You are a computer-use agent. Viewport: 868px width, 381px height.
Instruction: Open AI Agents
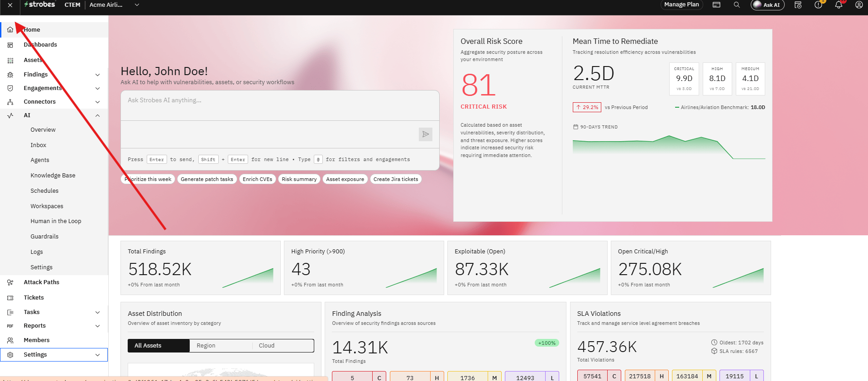[40, 160]
